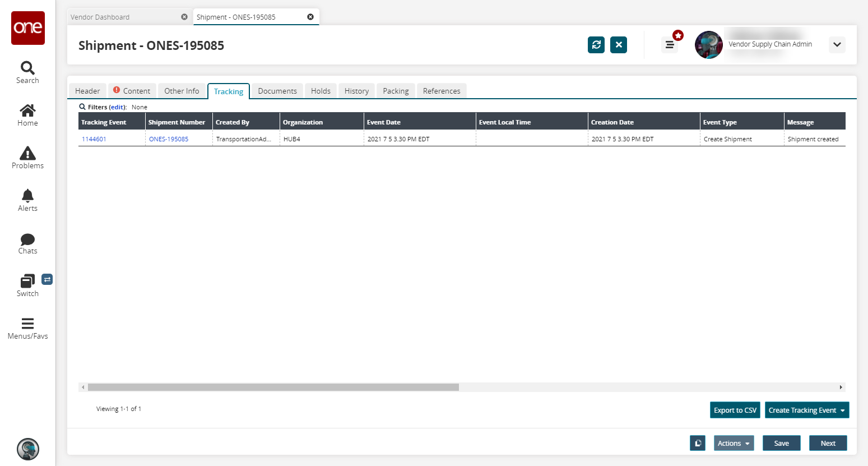Screen dimensions: 868x466
Task: Sort by Organization column header
Action: click(x=322, y=122)
